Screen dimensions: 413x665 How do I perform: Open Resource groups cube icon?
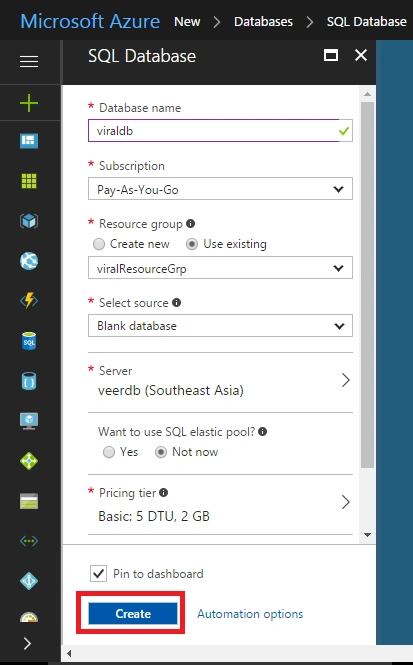tap(29, 221)
